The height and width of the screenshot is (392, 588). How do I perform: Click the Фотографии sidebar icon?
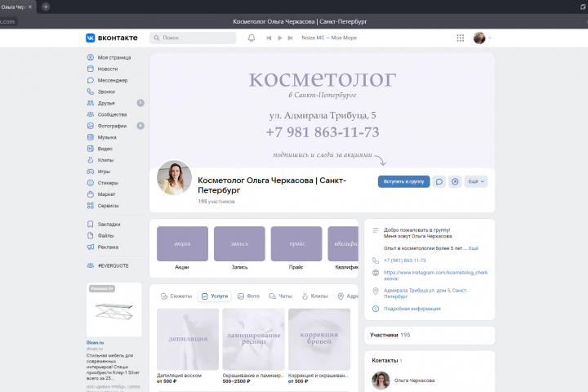[91, 126]
